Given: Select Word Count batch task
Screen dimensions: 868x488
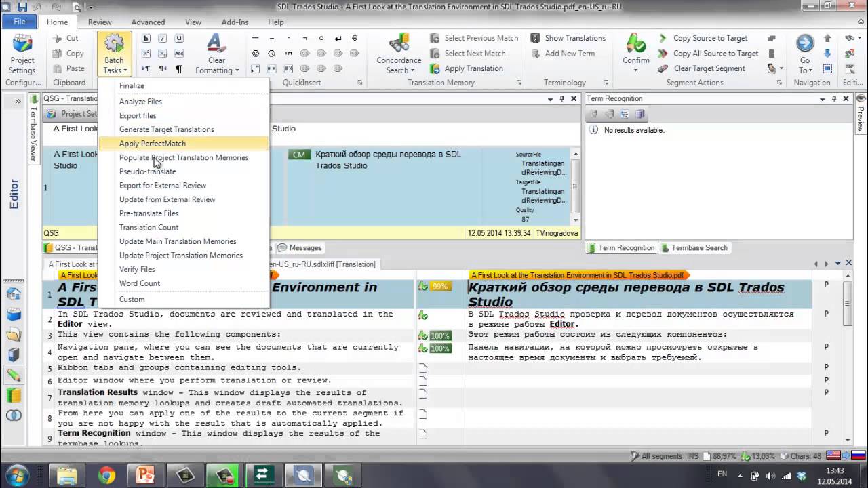Looking at the screenshot, I should [x=184, y=283].
